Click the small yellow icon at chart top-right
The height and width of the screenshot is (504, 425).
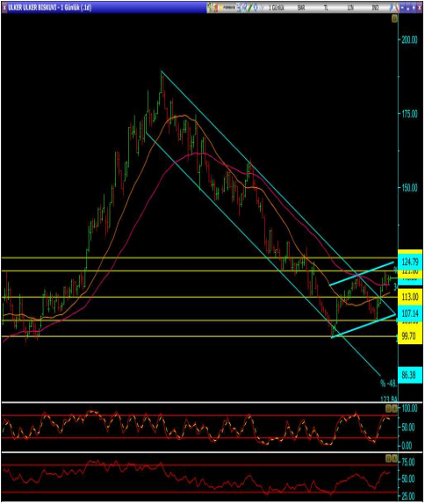[x=394, y=19]
